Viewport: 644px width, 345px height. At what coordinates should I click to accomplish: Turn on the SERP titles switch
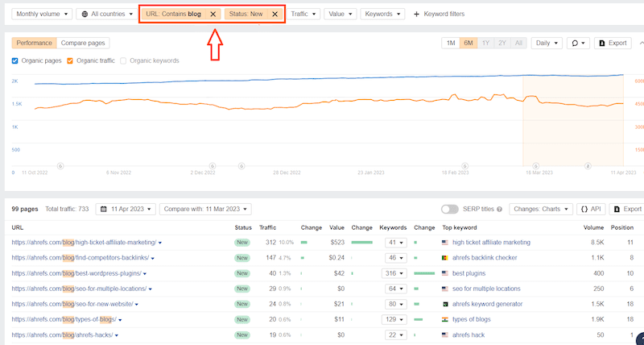[x=450, y=210]
